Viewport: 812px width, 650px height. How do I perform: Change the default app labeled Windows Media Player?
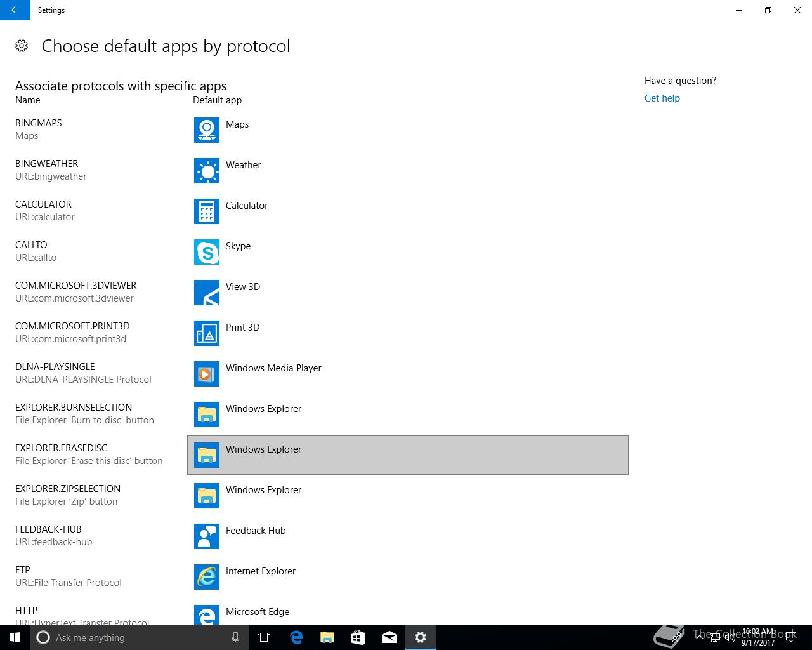(x=408, y=374)
